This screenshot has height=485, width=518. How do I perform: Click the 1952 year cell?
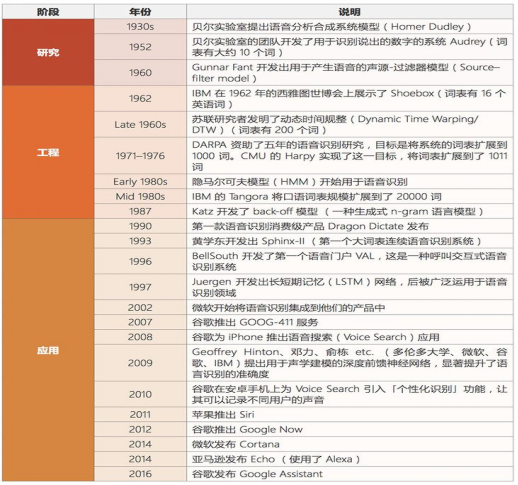pos(140,47)
